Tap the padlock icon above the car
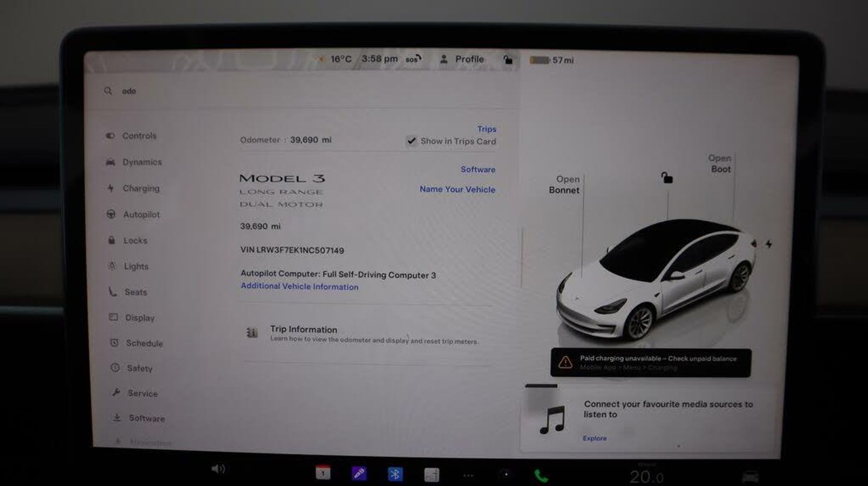868x486 pixels. [667, 178]
